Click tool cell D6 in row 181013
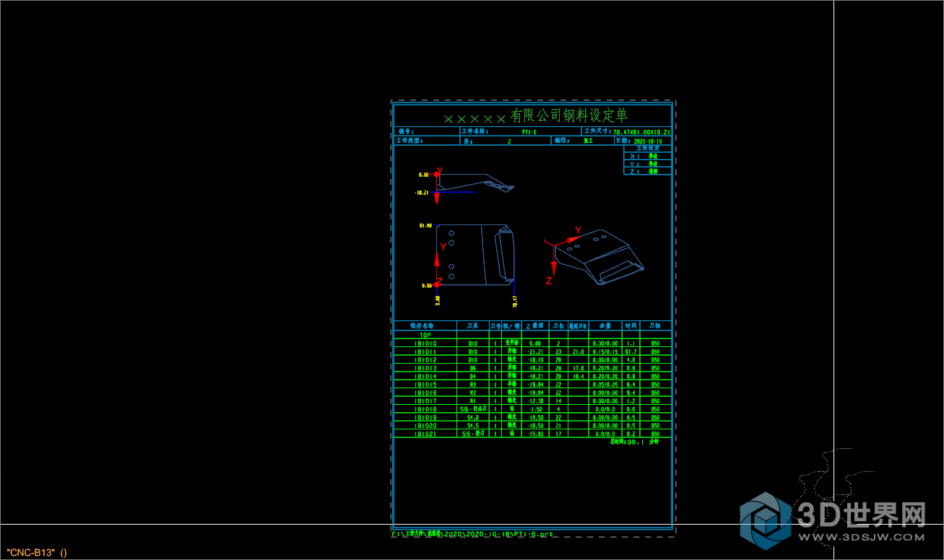The image size is (944, 560). point(473,368)
